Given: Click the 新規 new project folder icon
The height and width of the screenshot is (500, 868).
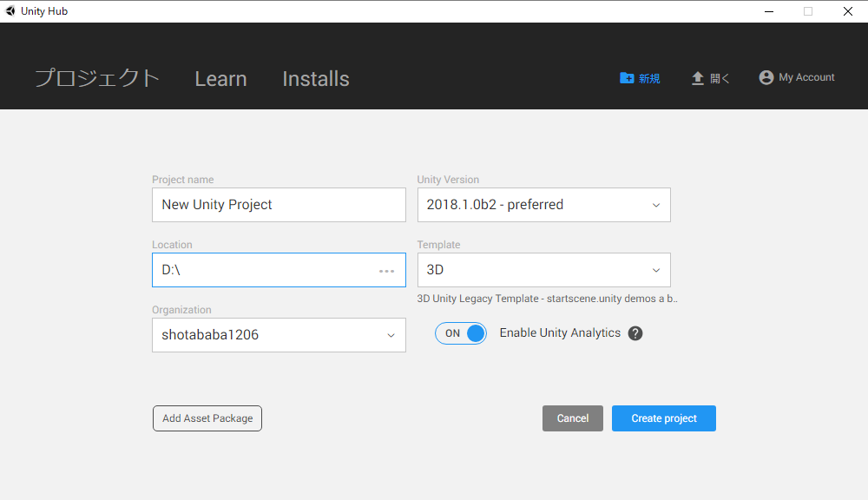Looking at the screenshot, I should click(627, 78).
